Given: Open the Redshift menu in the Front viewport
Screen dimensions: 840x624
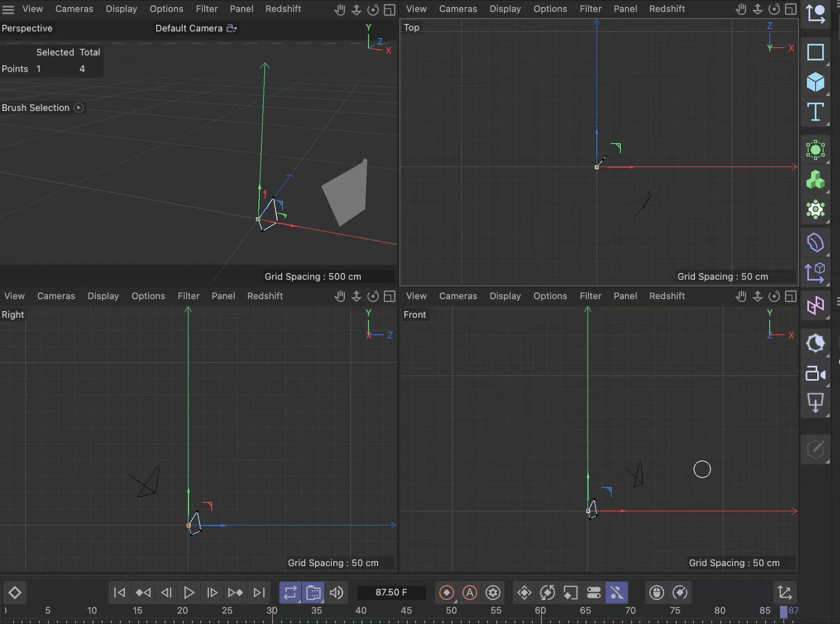Looking at the screenshot, I should coord(667,296).
